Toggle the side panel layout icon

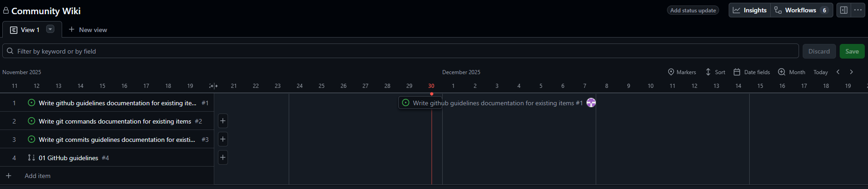(844, 10)
